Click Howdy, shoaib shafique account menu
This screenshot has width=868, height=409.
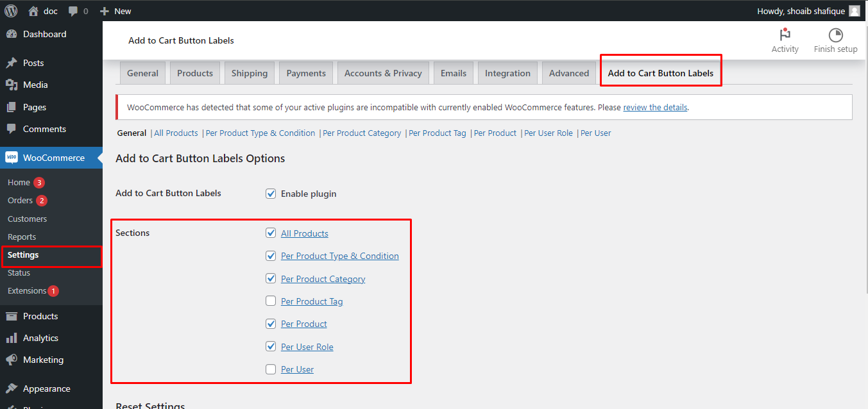tap(808, 11)
